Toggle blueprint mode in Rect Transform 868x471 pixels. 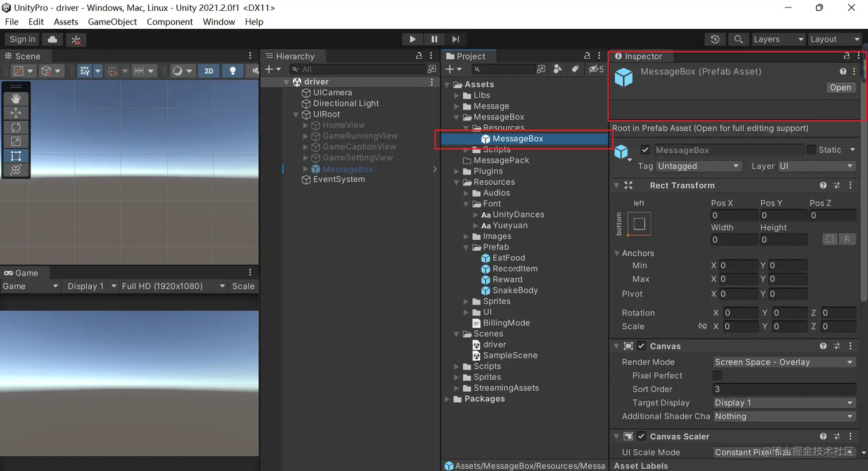(830, 239)
